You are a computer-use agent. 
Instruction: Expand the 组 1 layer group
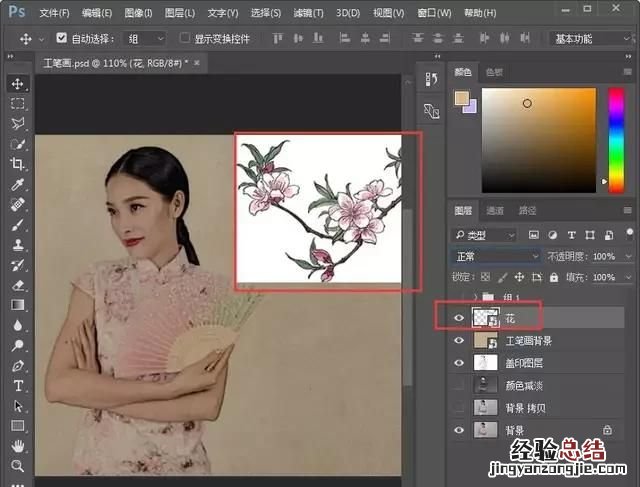474,297
